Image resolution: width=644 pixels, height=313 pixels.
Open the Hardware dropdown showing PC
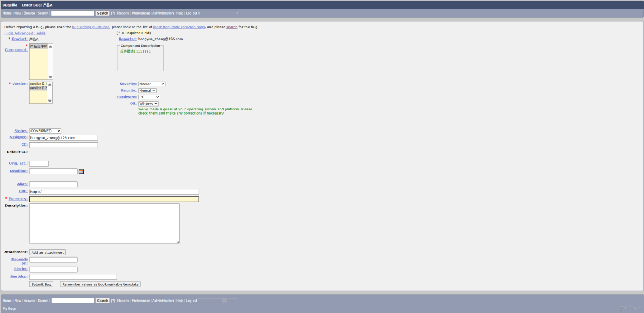click(x=149, y=97)
